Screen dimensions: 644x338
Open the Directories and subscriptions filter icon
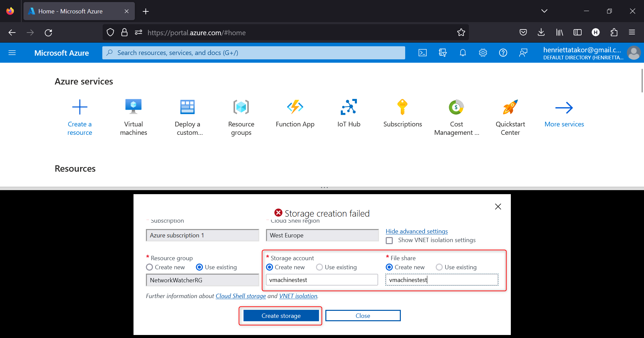click(x=443, y=53)
